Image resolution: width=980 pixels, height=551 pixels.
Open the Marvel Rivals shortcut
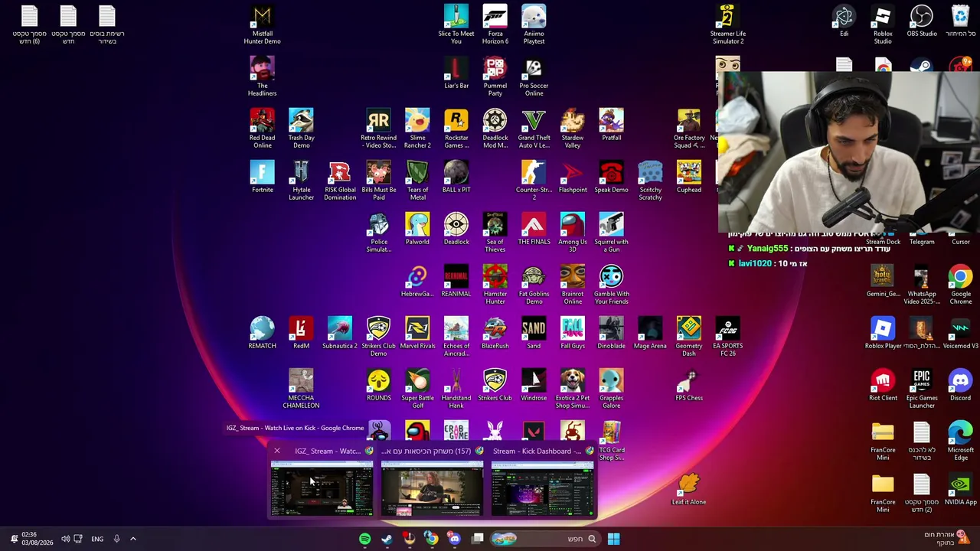[417, 333]
